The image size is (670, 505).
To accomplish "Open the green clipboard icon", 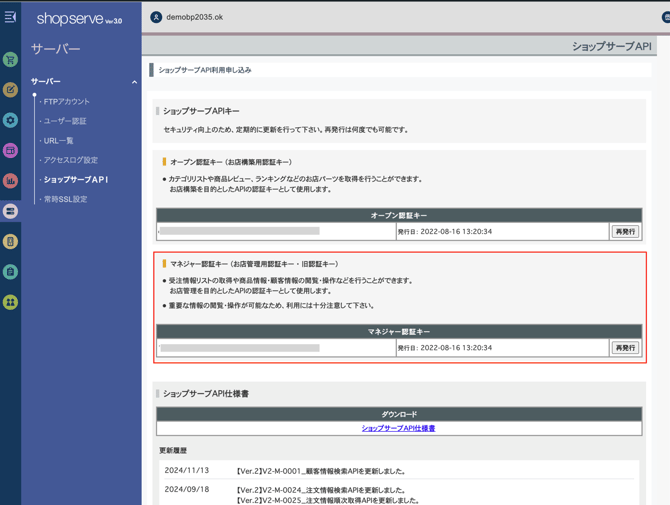I will 10,272.
